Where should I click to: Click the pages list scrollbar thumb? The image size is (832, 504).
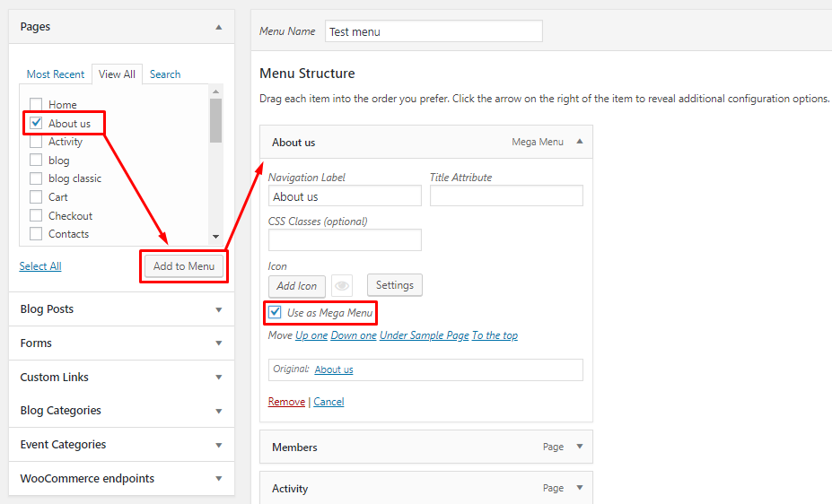pos(215,121)
